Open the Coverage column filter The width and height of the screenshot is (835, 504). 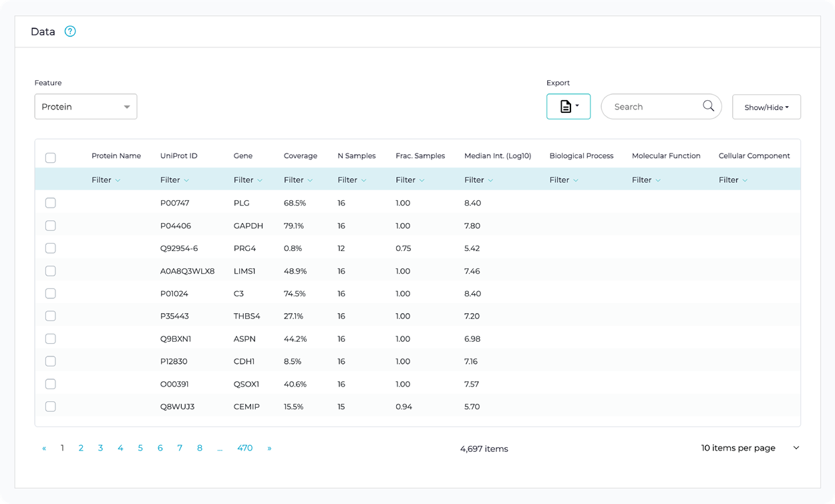point(299,180)
